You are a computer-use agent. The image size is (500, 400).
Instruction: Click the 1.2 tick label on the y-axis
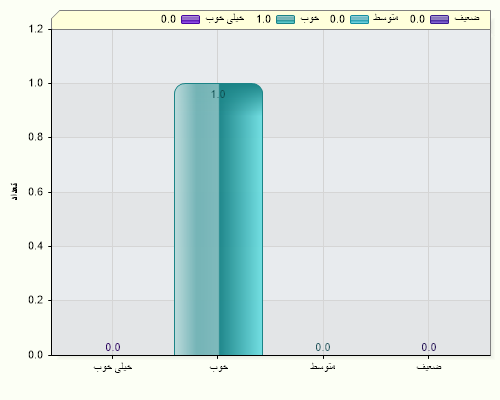pyautogui.click(x=36, y=29)
